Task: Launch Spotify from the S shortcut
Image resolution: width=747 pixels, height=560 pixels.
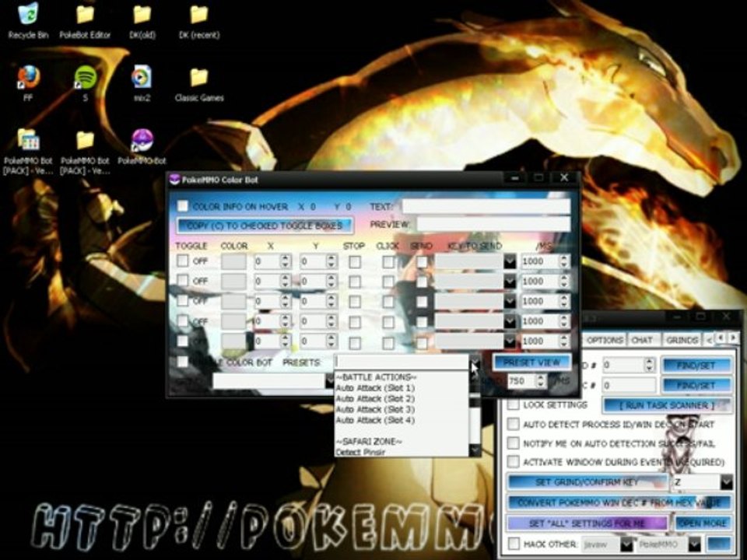Action: pos(86,77)
